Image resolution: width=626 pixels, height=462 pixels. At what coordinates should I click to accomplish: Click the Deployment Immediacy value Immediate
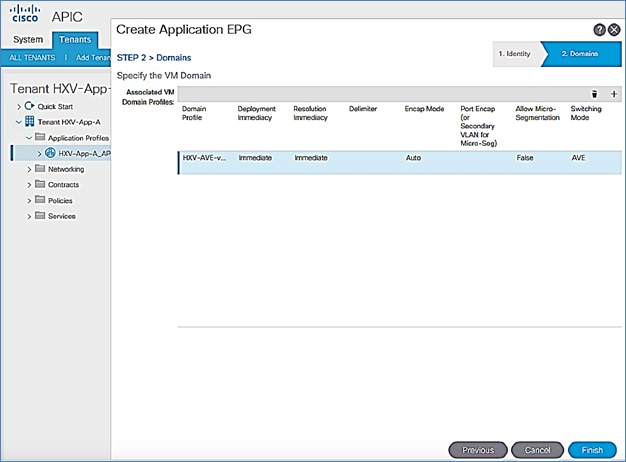(255, 158)
